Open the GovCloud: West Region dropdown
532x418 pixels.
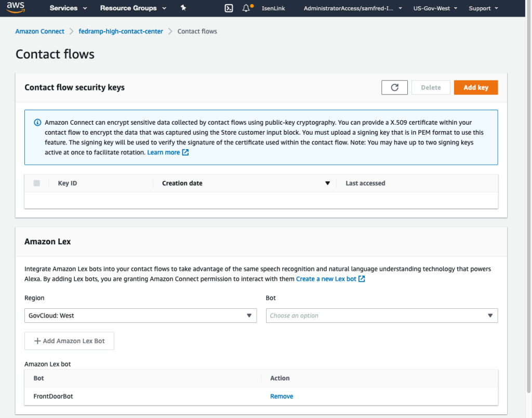[140, 316]
